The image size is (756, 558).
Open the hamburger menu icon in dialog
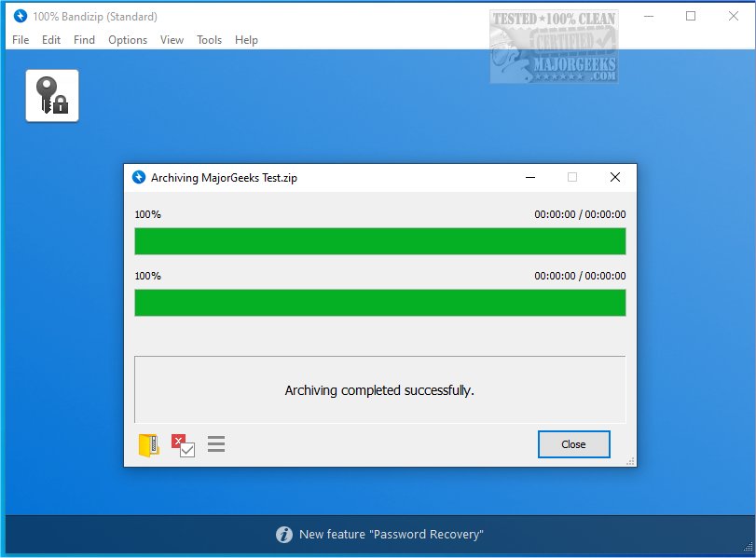tap(216, 444)
